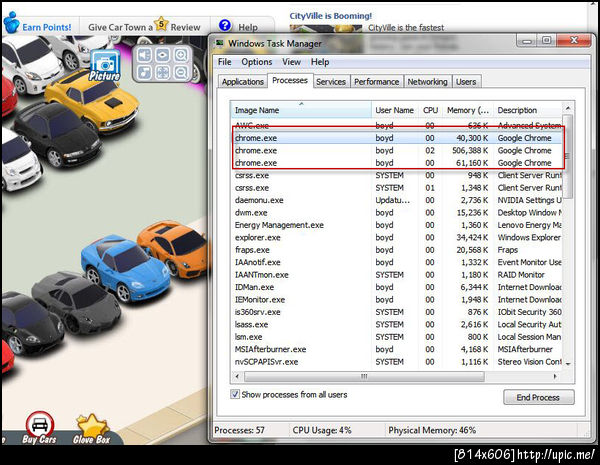The image size is (600, 465).
Task: Toggle the eye visibility icon in Car Town
Action: (163, 55)
